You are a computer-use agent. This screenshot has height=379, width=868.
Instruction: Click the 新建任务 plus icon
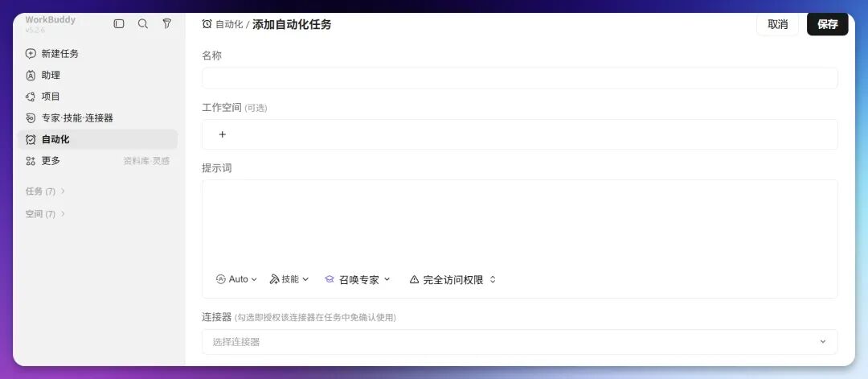click(31, 54)
